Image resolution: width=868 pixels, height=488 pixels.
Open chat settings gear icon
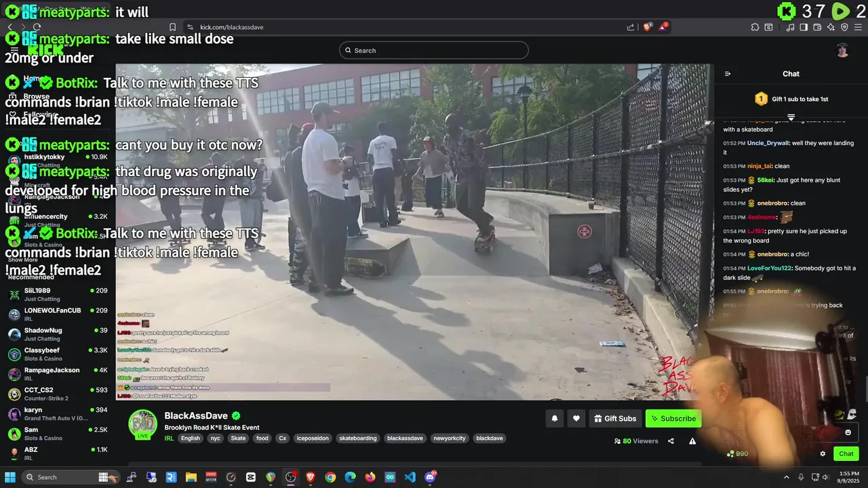click(x=823, y=454)
